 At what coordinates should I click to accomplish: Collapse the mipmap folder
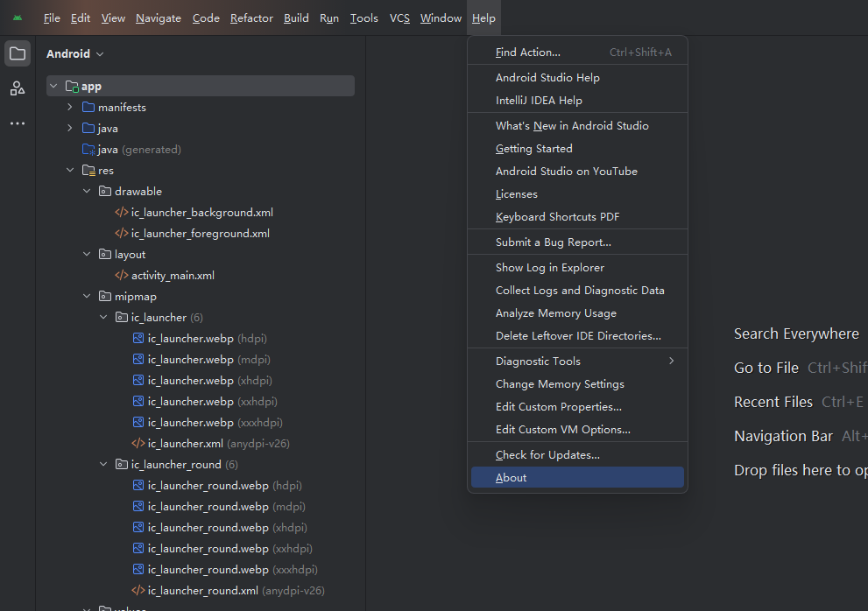click(87, 296)
